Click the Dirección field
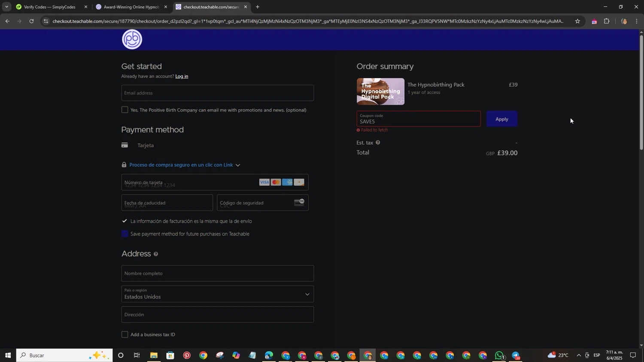Viewport: 644px width, 362px height. tap(218, 314)
